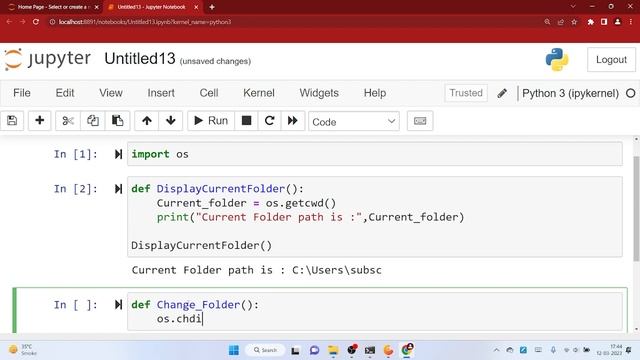Click the kernel idle circle indicator
The height and width of the screenshot is (360, 640).
click(631, 93)
